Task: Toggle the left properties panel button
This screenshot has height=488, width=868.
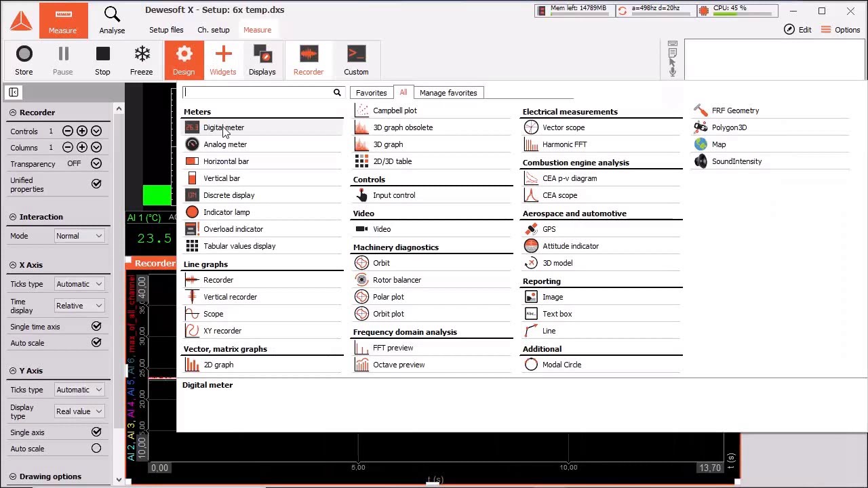Action: pyautogui.click(x=13, y=92)
